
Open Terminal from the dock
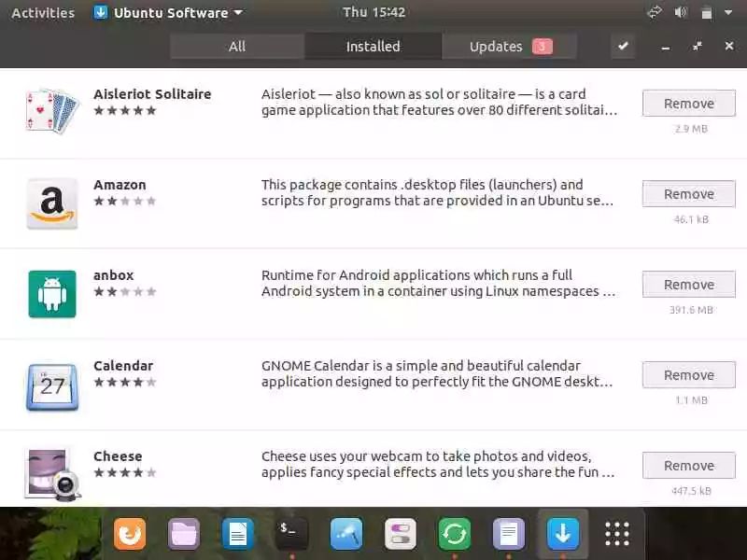pyautogui.click(x=291, y=534)
